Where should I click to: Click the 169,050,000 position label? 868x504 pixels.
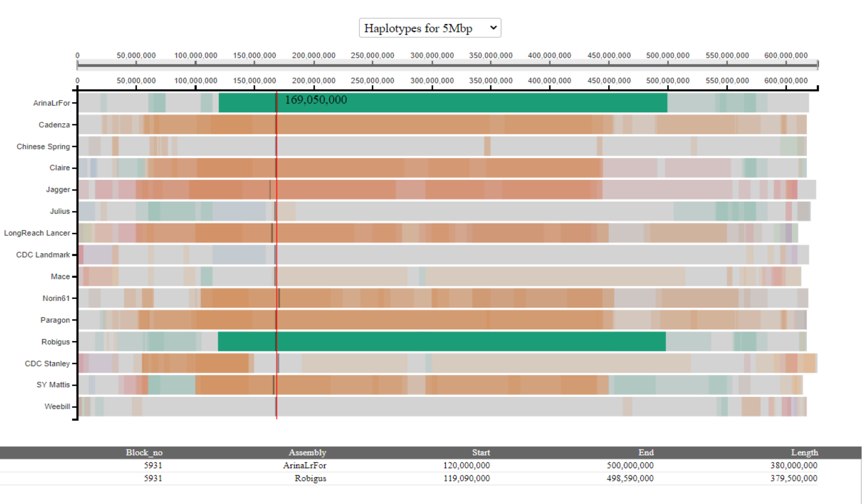pos(316,100)
